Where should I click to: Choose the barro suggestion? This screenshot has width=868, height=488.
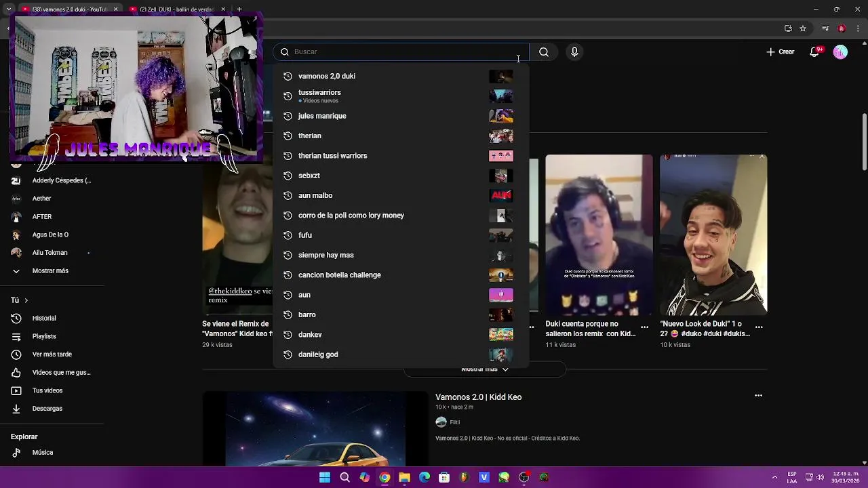pyautogui.click(x=400, y=314)
